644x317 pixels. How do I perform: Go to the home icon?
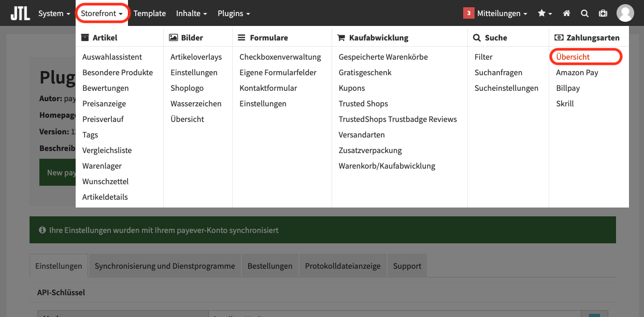coord(567,13)
